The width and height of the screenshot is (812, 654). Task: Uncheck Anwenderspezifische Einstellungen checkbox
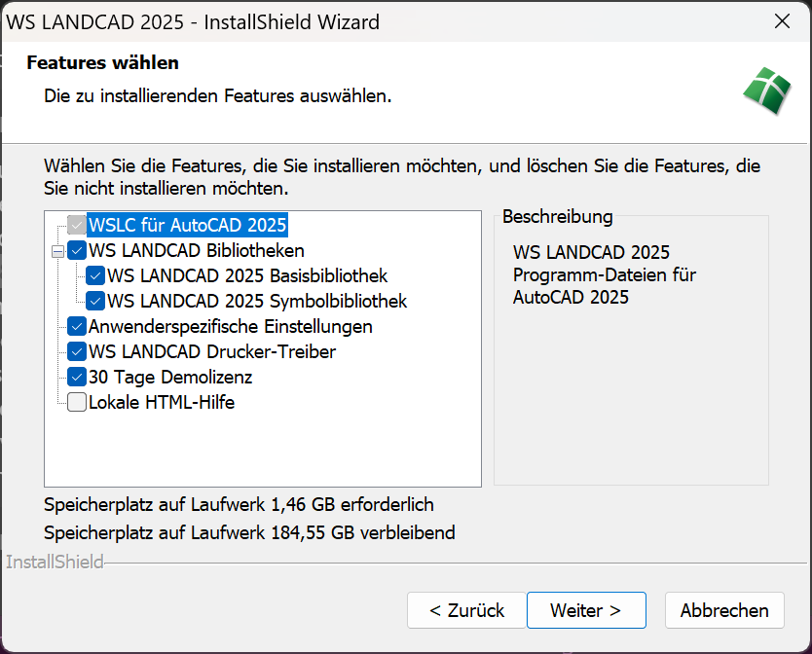[77, 326]
